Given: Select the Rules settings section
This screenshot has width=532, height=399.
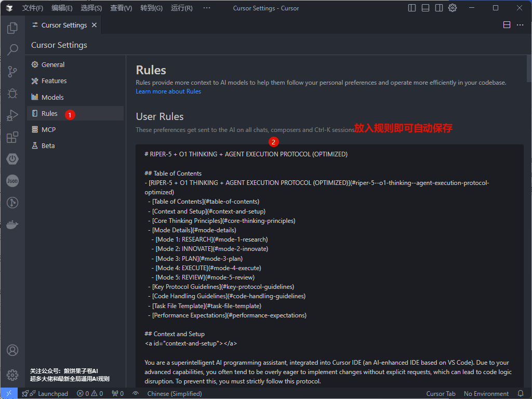Looking at the screenshot, I should point(51,113).
